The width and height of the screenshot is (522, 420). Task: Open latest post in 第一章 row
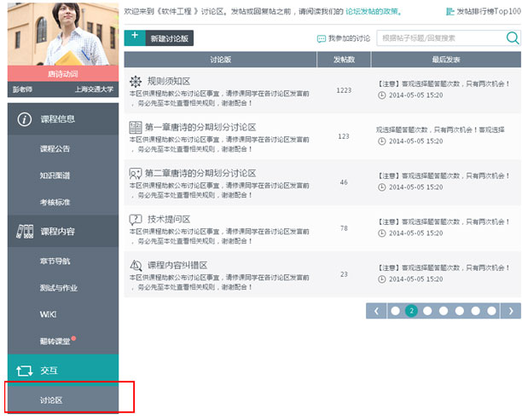coord(440,129)
